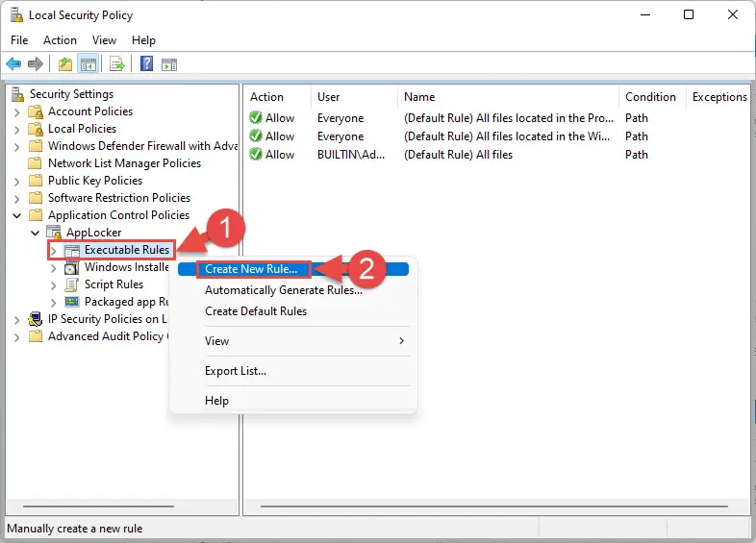Select the BUILTIN\Ad... All files rule row
This screenshot has height=543, width=756.
click(x=497, y=155)
